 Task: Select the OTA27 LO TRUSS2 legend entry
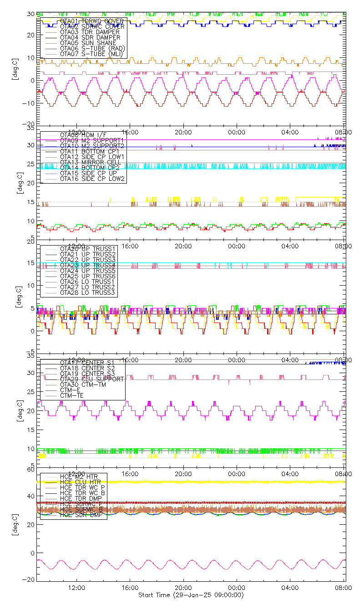tap(88, 287)
